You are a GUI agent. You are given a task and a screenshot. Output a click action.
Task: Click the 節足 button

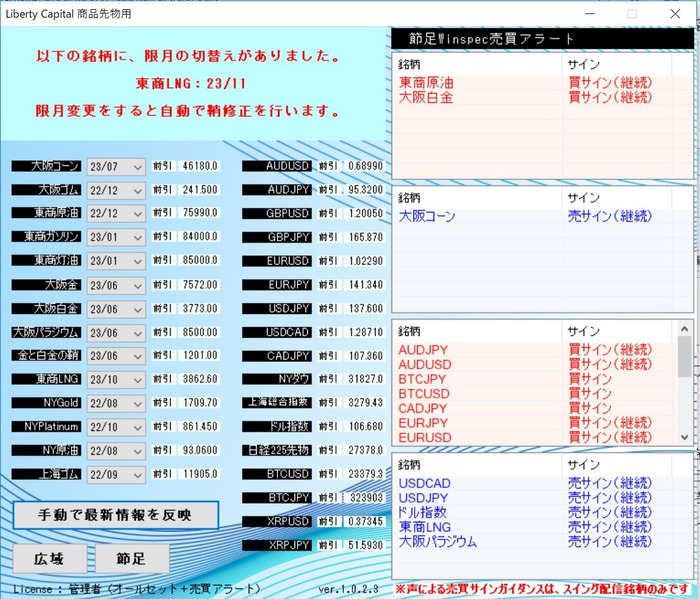pos(132,558)
